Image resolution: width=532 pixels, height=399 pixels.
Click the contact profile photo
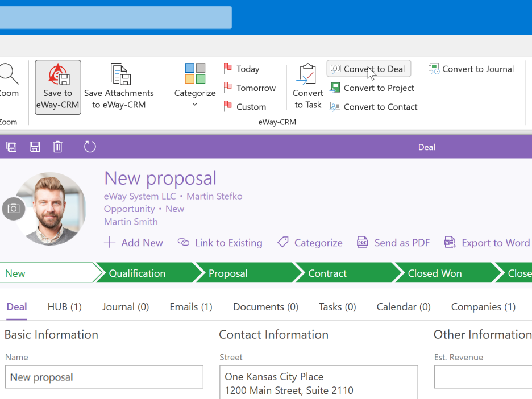pyautogui.click(x=51, y=209)
